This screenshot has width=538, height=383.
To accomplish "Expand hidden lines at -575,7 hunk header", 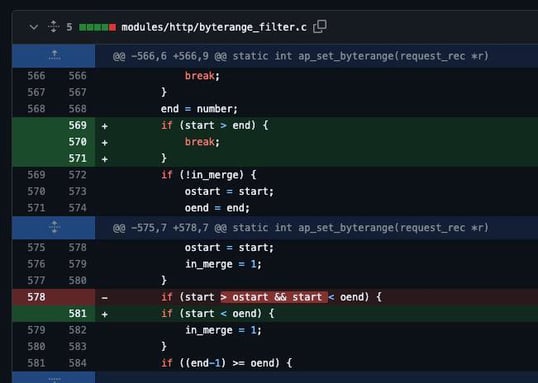I will pos(54,228).
